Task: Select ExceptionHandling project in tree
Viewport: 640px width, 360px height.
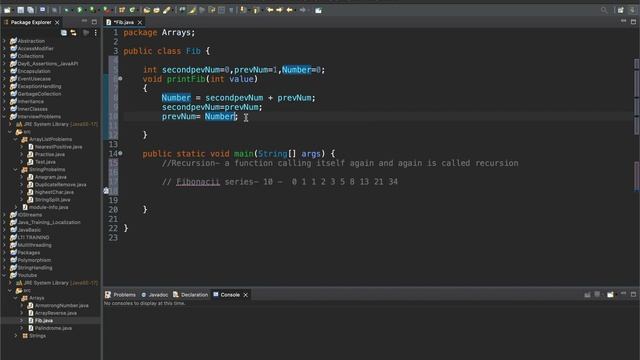Action: (40, 86)
